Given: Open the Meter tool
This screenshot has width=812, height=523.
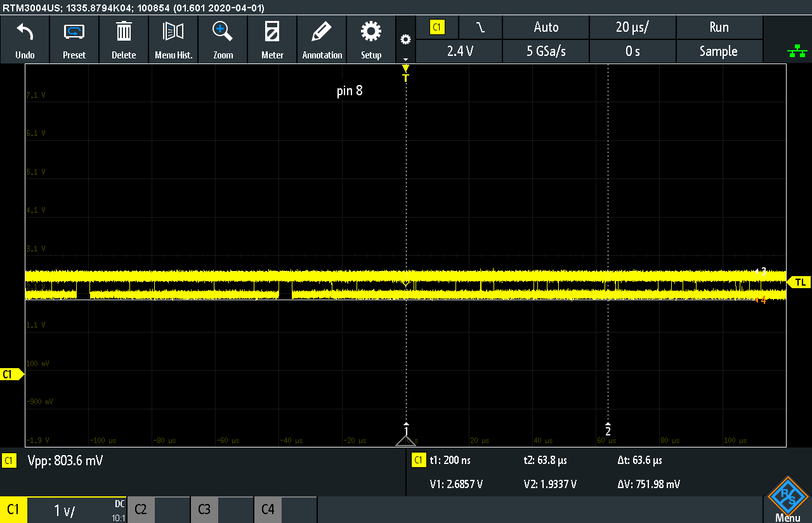Looking at the screenshot, I should [272, 39].
